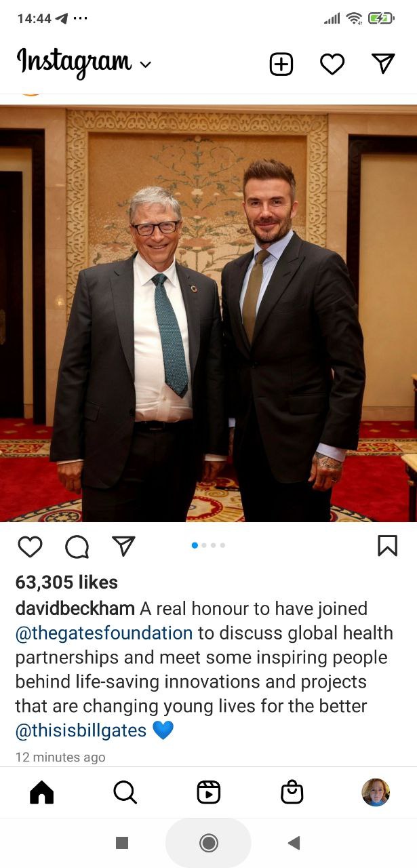Screen dimensions: 417x868
Task: Expand the Instagram feed dropdown chevron
Action: (x=145, y=65)
